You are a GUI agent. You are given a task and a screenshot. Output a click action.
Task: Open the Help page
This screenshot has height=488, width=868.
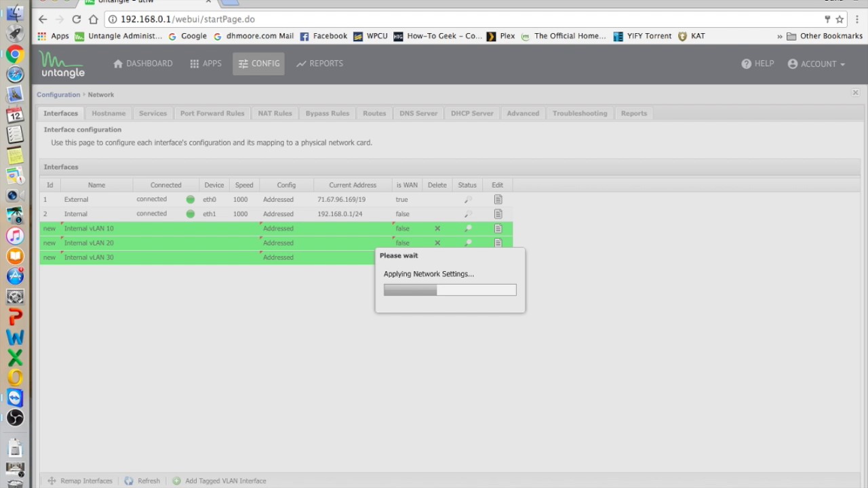757,64
